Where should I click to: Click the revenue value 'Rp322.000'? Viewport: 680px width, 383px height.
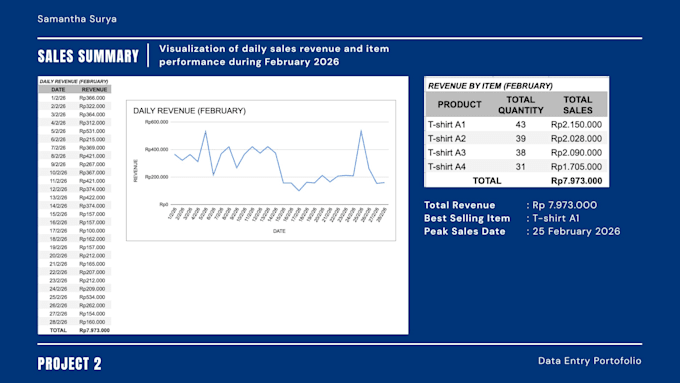pos(92,106)
